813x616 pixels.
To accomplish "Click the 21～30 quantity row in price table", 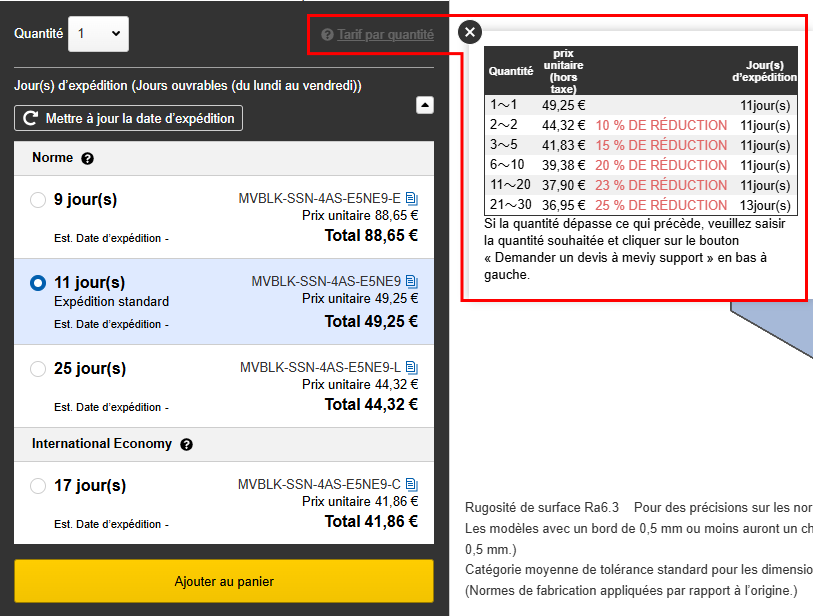I will coord(640,205).
